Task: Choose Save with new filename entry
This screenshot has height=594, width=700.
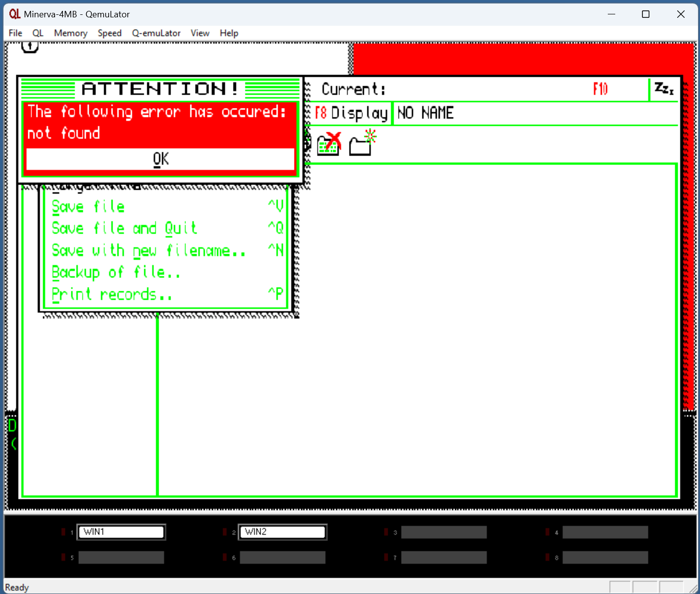Action: pyautogui.click(x=168, y=250)
